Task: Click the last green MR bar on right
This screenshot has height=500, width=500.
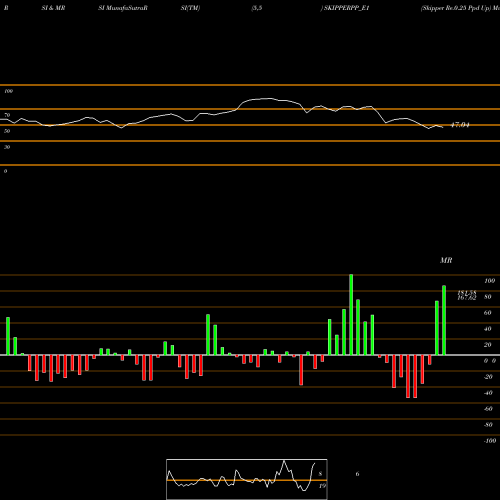Action: [x=444, y=320]
